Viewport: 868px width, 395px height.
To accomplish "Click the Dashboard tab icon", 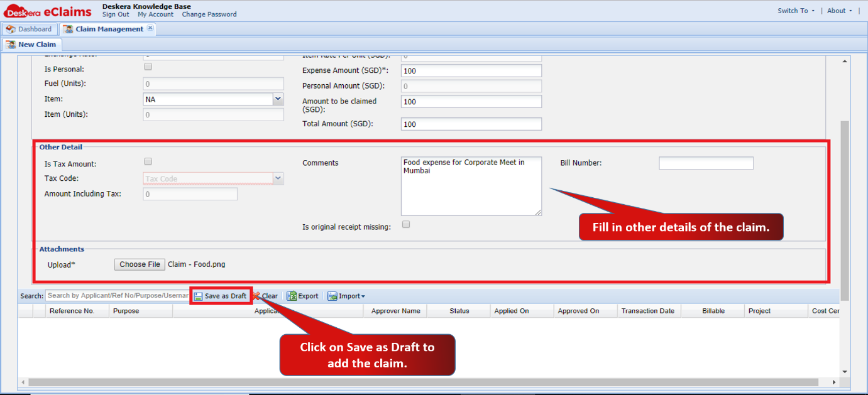I will (10, 29).
